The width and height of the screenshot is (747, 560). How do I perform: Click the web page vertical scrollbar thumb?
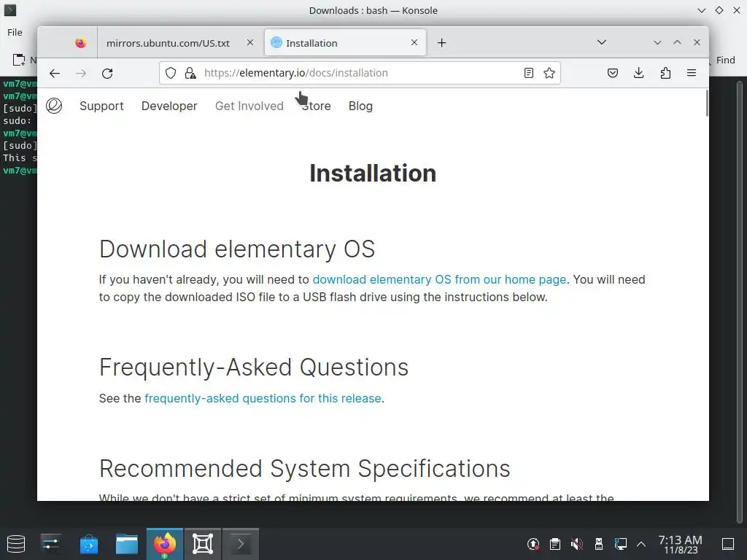[706, 103]
